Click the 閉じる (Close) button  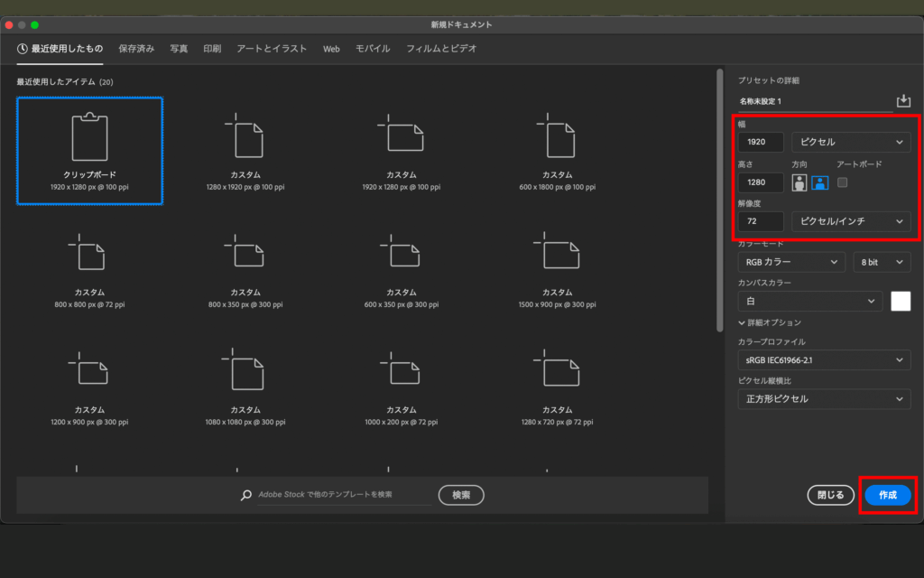[830, 495]
